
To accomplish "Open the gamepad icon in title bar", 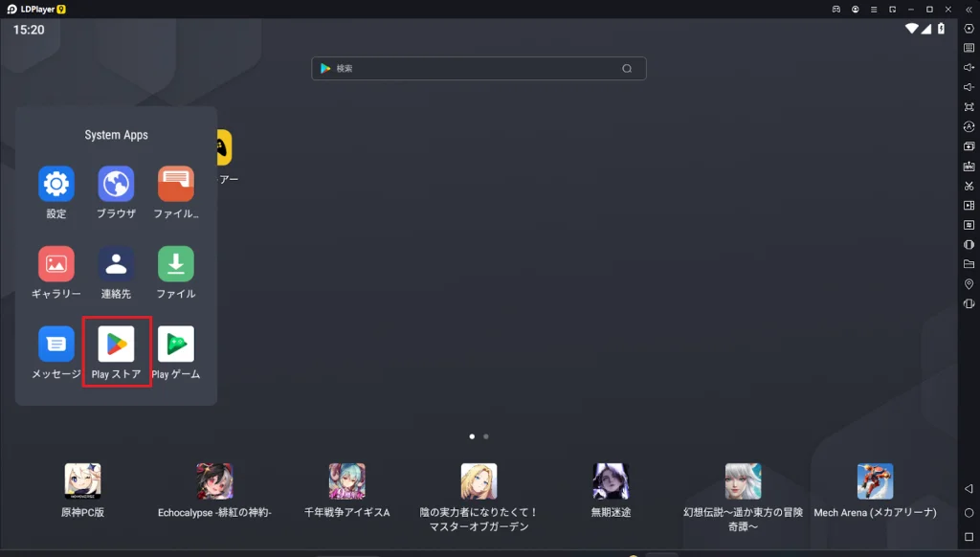I will [836, 10].
